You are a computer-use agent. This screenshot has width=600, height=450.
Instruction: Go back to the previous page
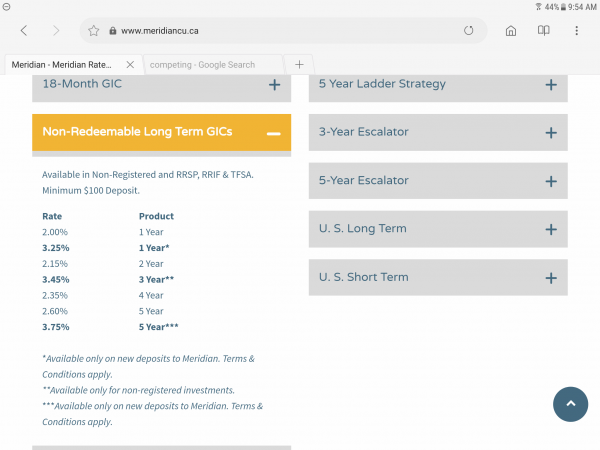click(x=23, y=31)
